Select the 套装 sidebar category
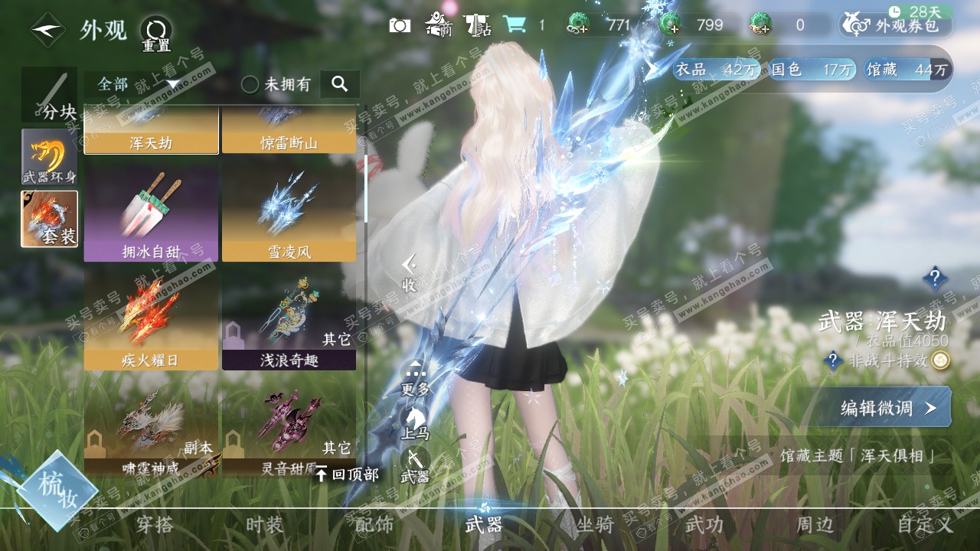The height and width of the screenshot is (551, 980). pos(50,219)
